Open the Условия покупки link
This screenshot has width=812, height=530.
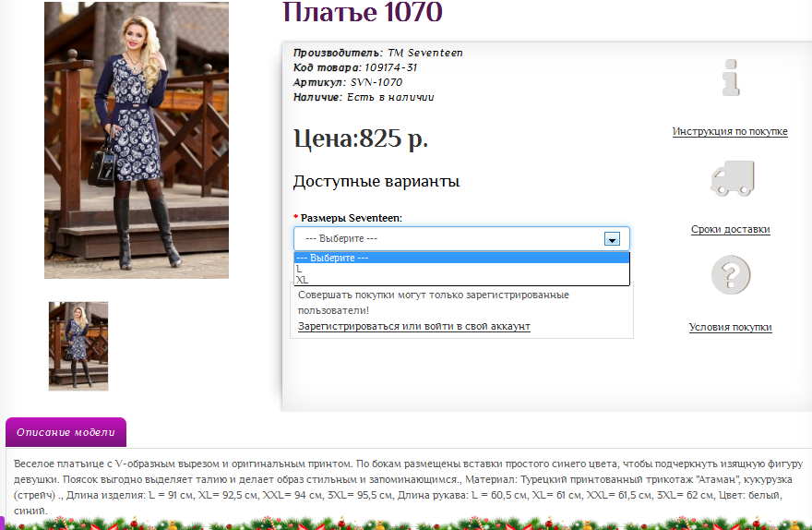pos(730,328)
